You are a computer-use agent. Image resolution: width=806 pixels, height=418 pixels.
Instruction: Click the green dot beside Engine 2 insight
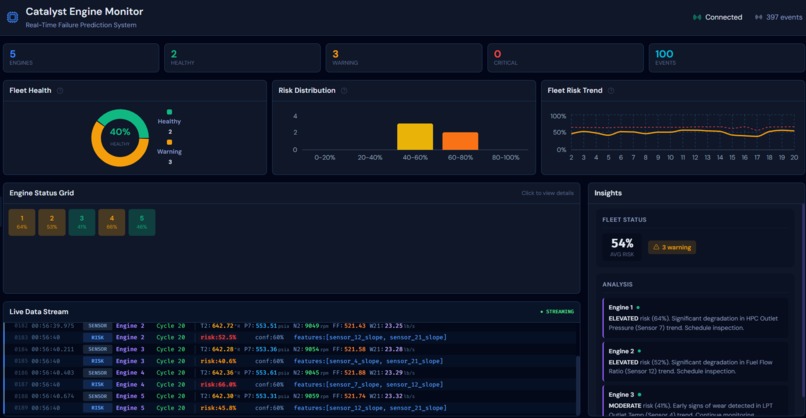click(x=639, y=351)
